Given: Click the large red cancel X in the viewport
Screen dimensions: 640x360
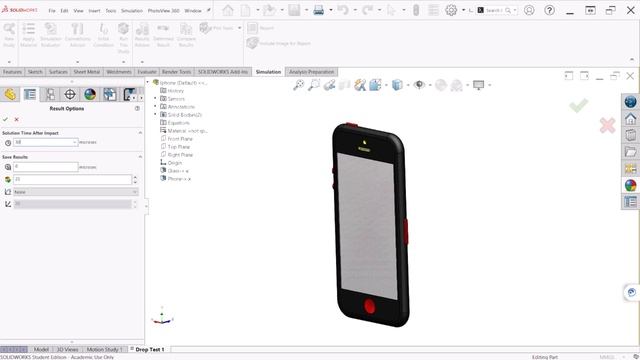Looking at the screenshot, I should [x=607, y=125].
